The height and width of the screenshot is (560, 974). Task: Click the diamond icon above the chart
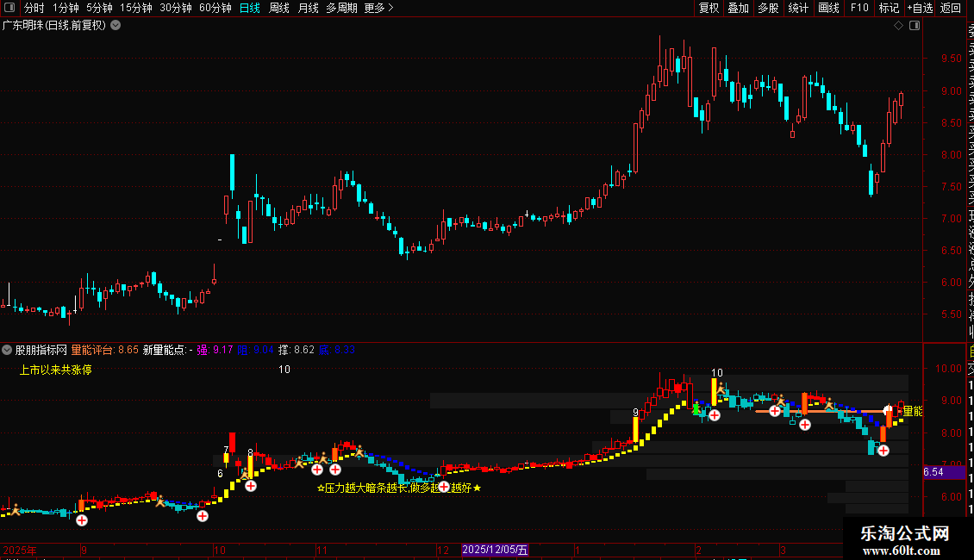(898, 26)
